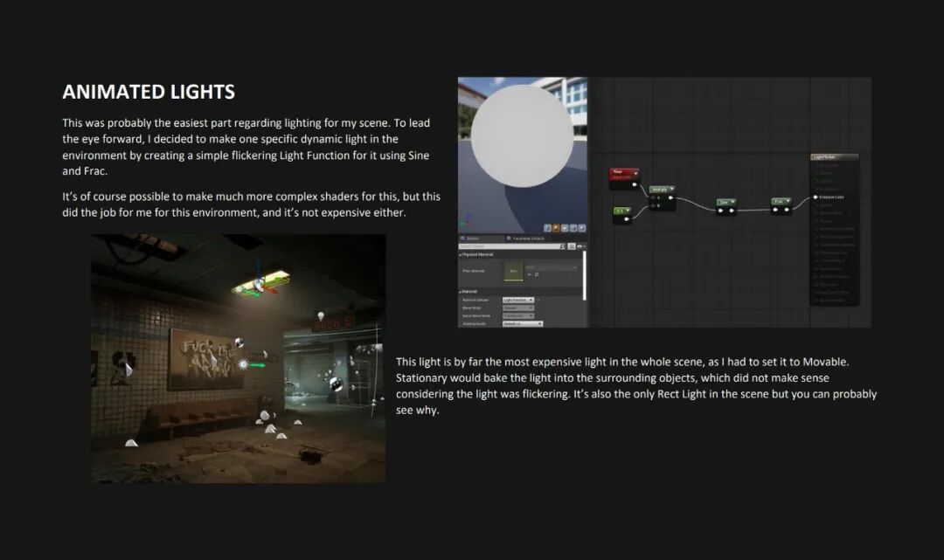Viewport: 944px width, 560px height.
Task: Click the browse to asset magnifier icon
Action: [537, 274]
